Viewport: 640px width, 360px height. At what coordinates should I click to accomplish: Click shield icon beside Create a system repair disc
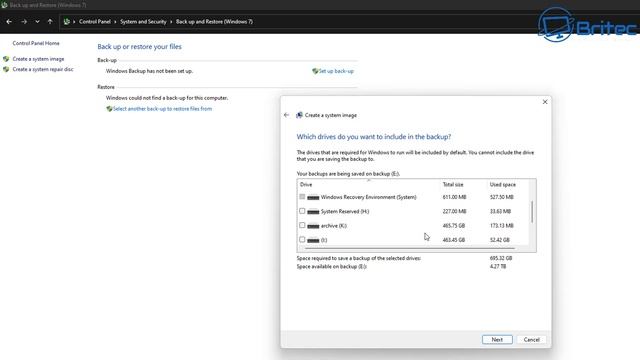6,69
